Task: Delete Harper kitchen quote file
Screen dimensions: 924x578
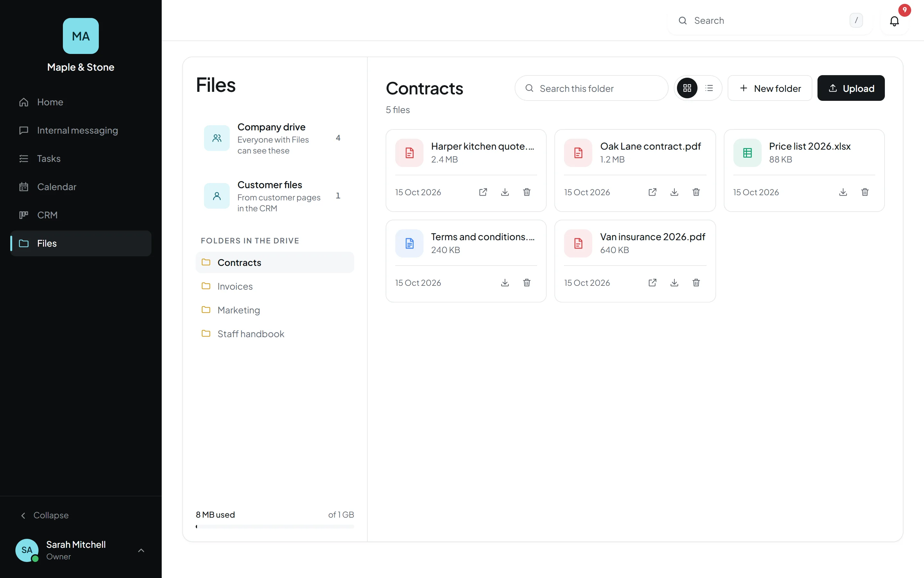Action: pyautogui.click(x=526, y=192)
